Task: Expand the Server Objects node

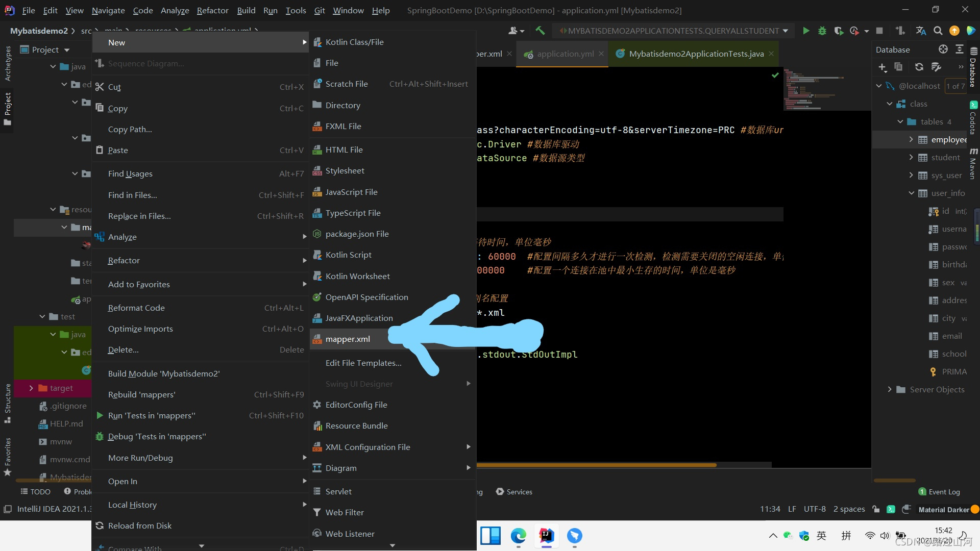Action: pos(890,389)
